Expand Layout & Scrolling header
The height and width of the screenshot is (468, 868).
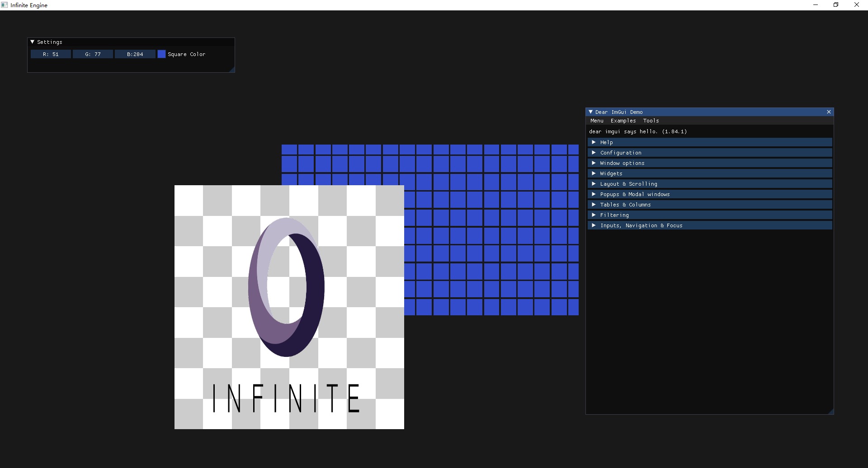pyautogui.click(x=710, y=184)
